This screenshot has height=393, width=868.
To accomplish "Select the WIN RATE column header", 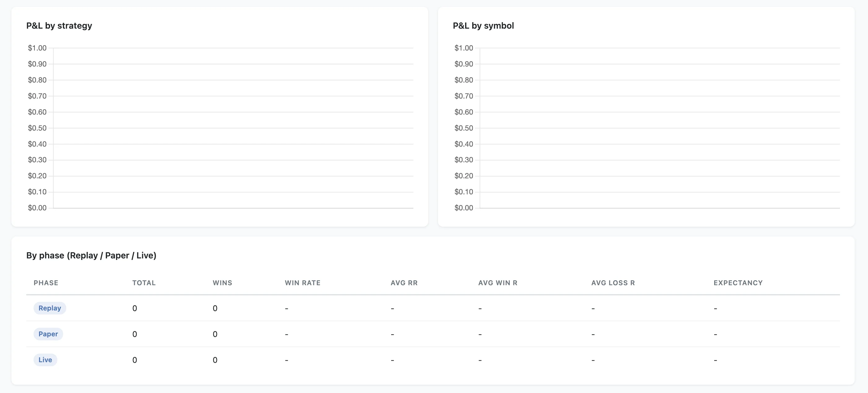I will [303, 283].
